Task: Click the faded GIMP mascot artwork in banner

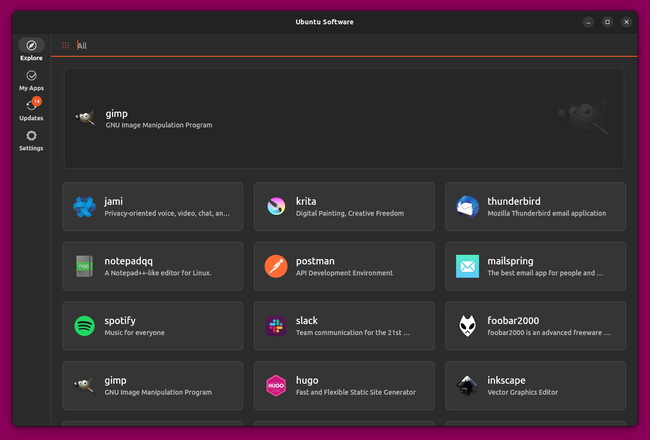Action: click(584, 118)
